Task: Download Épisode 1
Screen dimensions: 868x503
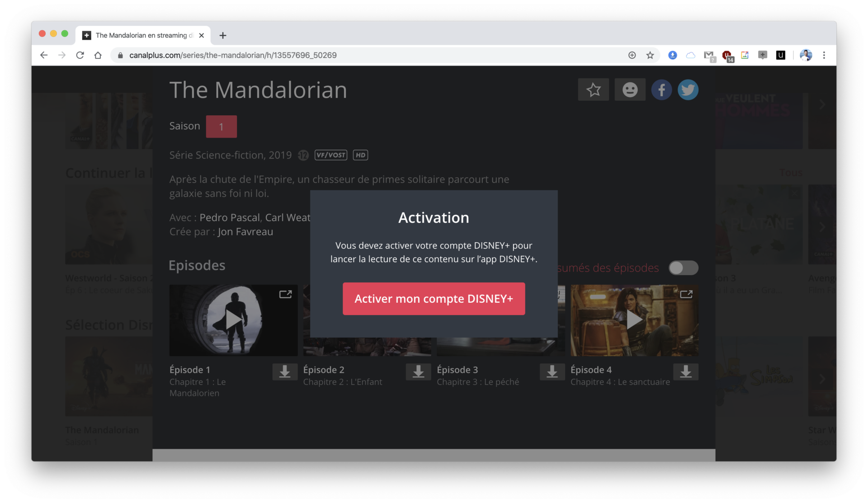Action: [285, 371]
